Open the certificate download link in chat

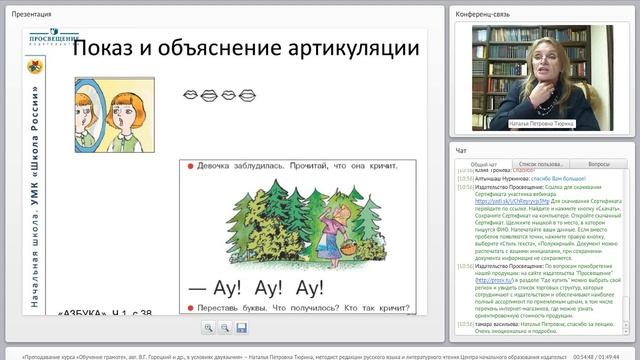512,201
